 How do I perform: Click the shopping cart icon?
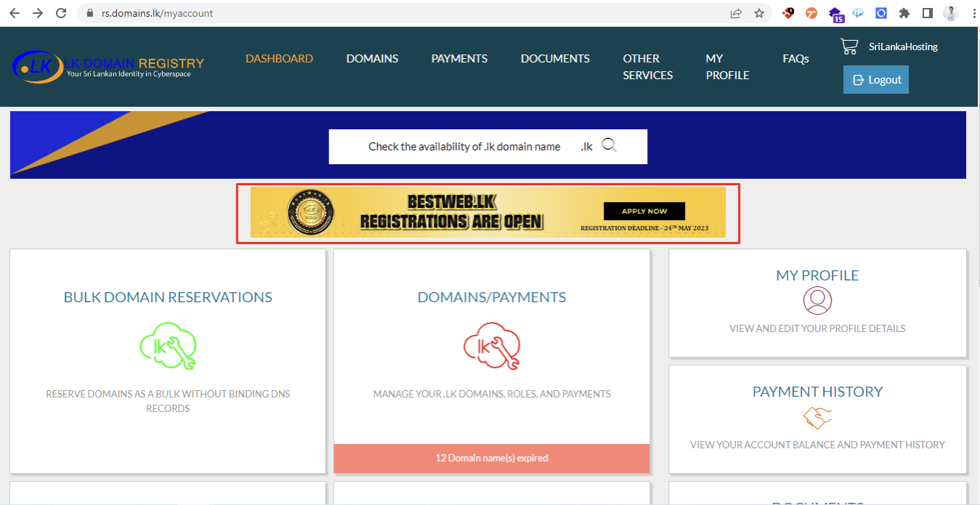[x=849, y=47]
